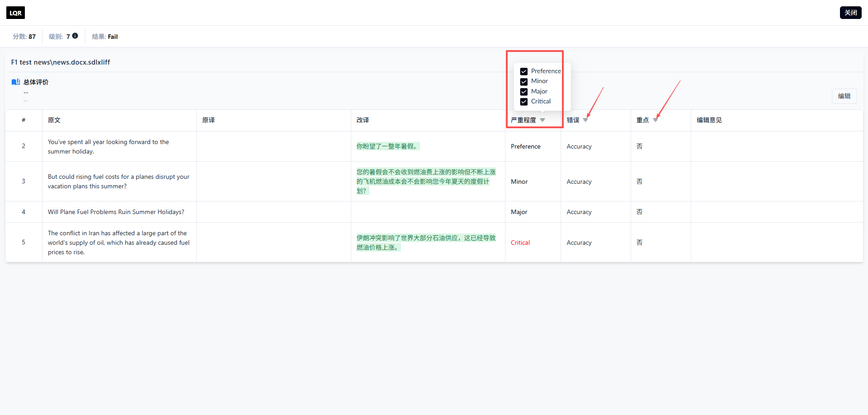Viewport: 868px width, 415px height.
Task: Click the 关闭 button
Action: click(x=850, y=13)
